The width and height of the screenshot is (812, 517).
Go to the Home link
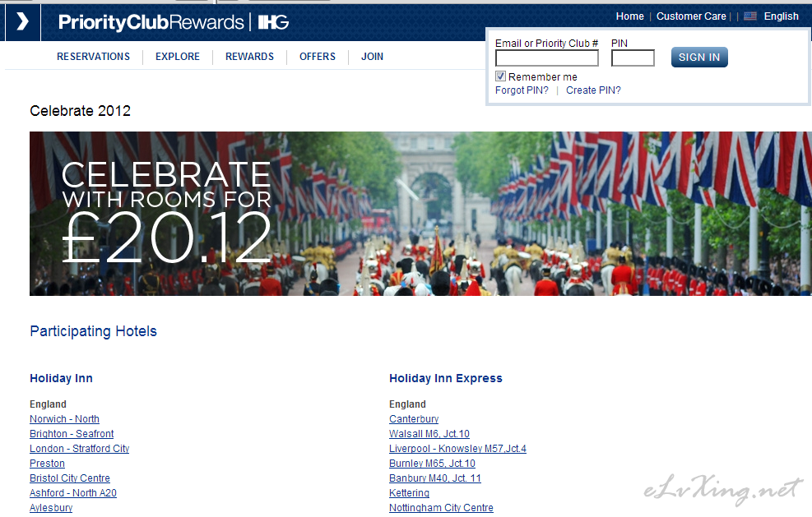coord(629,16)
